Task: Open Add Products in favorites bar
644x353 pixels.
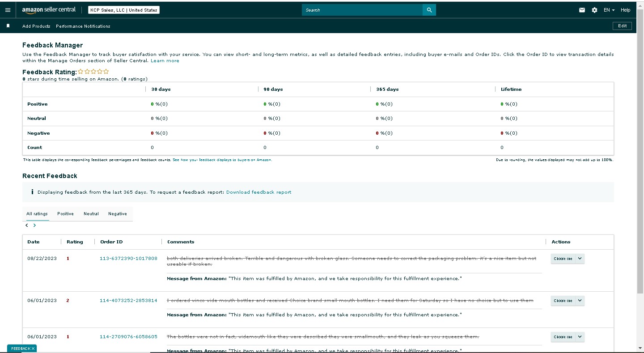Action: point(36,26)
